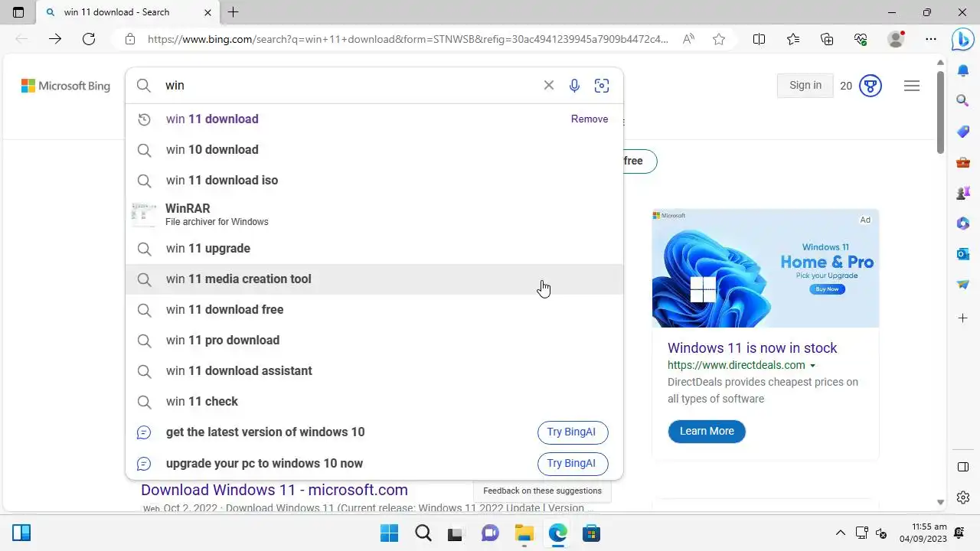Open the sidebar Games chess icon
The height and width of the screenshot is (551, 980).
click(963, 193)
